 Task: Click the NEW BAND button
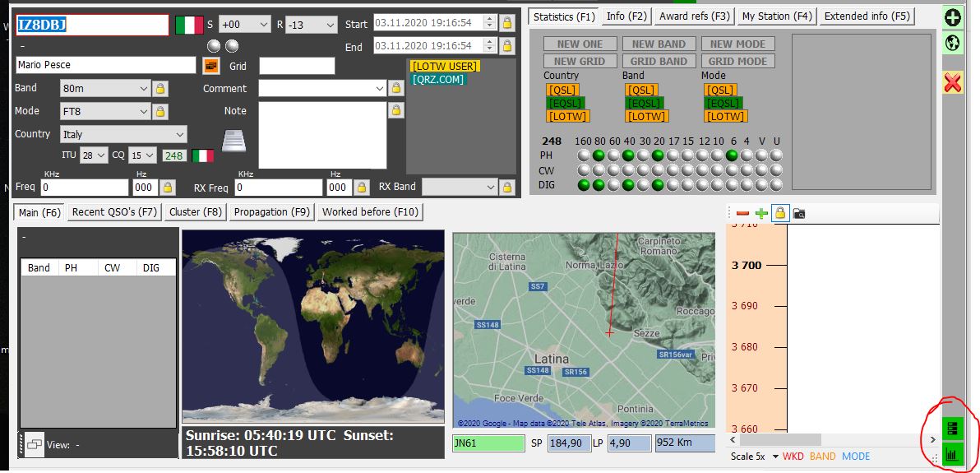[x=659, y=44]
